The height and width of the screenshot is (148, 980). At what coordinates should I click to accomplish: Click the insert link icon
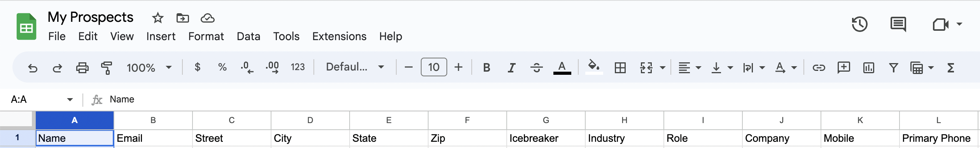click(819, 68)
